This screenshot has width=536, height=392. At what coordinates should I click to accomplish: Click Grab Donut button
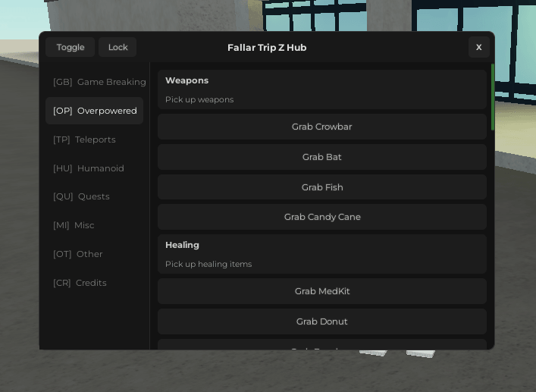(x=322, y=321)
